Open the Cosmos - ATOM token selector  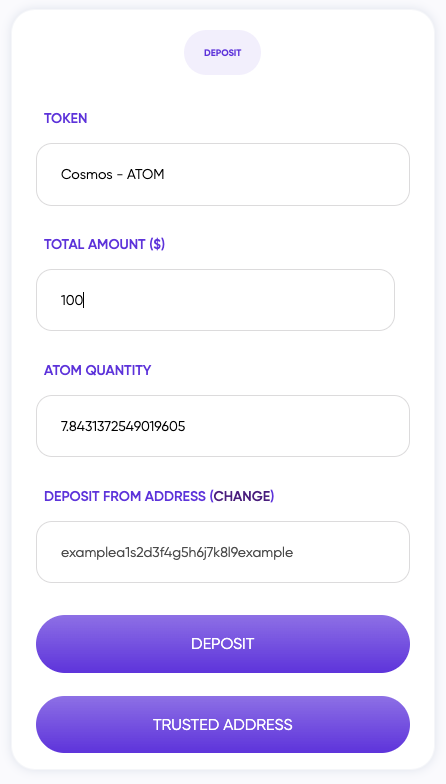point(223,174)
